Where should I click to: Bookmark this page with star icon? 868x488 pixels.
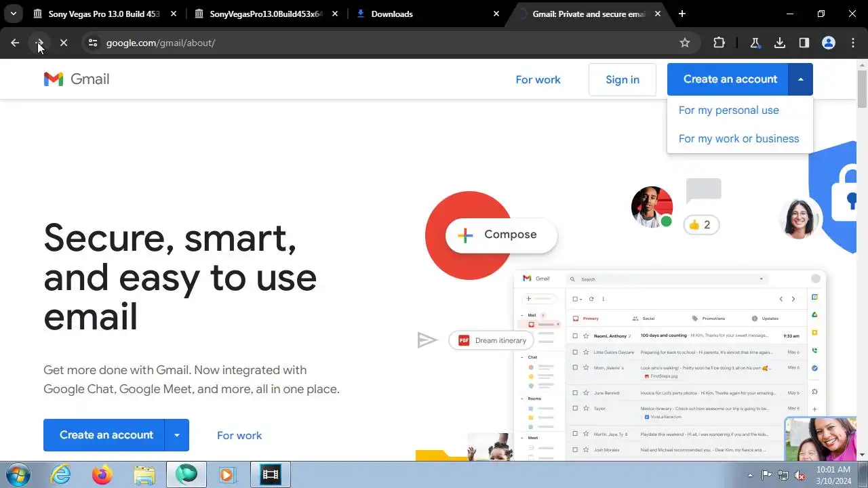pos(685,43)
